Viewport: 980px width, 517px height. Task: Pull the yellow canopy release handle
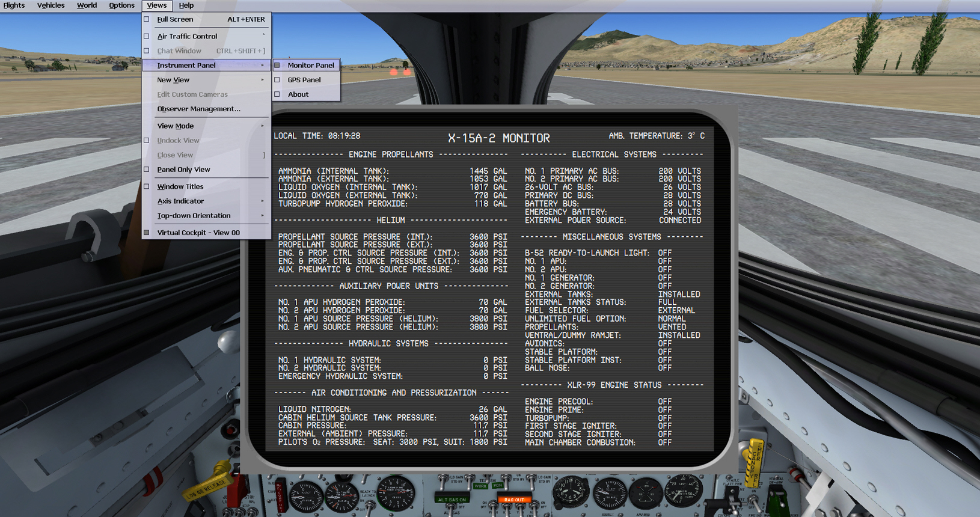pos(753,463)
